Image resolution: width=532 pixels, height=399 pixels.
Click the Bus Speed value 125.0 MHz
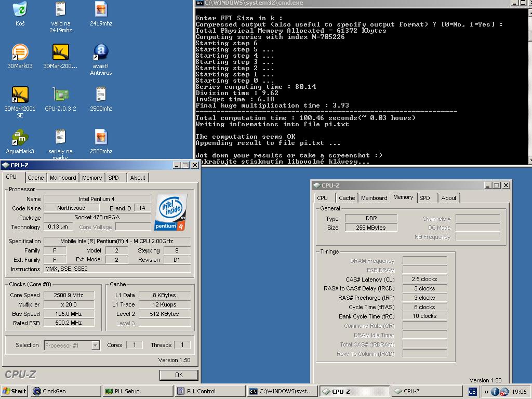pos(69,314)
